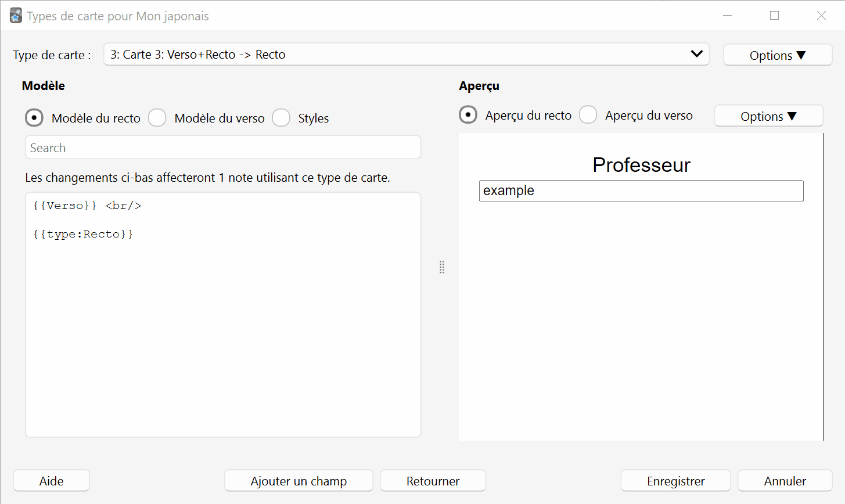The image size is (845, 504).
Task: Click Ajouter un champ button
Action: click(x=299, y=481)
